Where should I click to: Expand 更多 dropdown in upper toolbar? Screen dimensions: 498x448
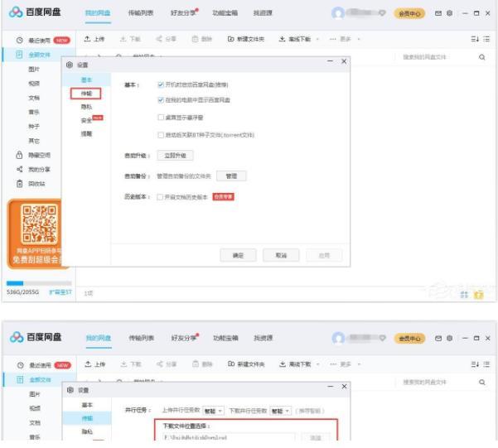point(359,39)
